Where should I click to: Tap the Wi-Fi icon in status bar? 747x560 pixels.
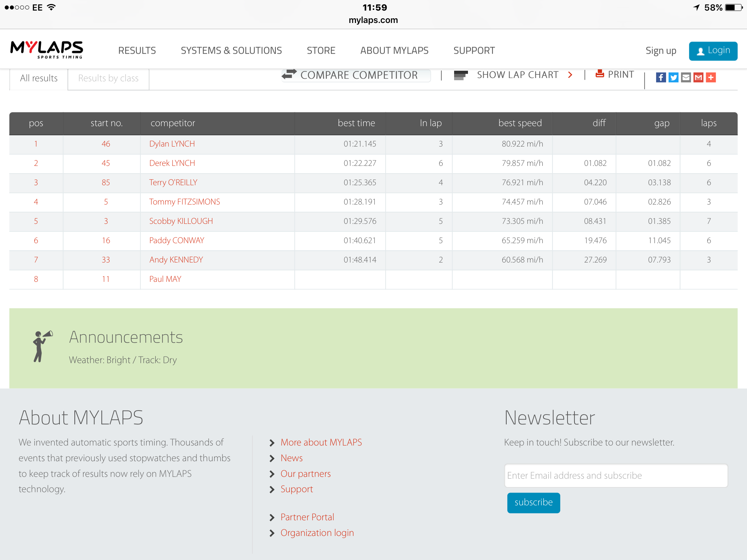[x=51, y=7]
